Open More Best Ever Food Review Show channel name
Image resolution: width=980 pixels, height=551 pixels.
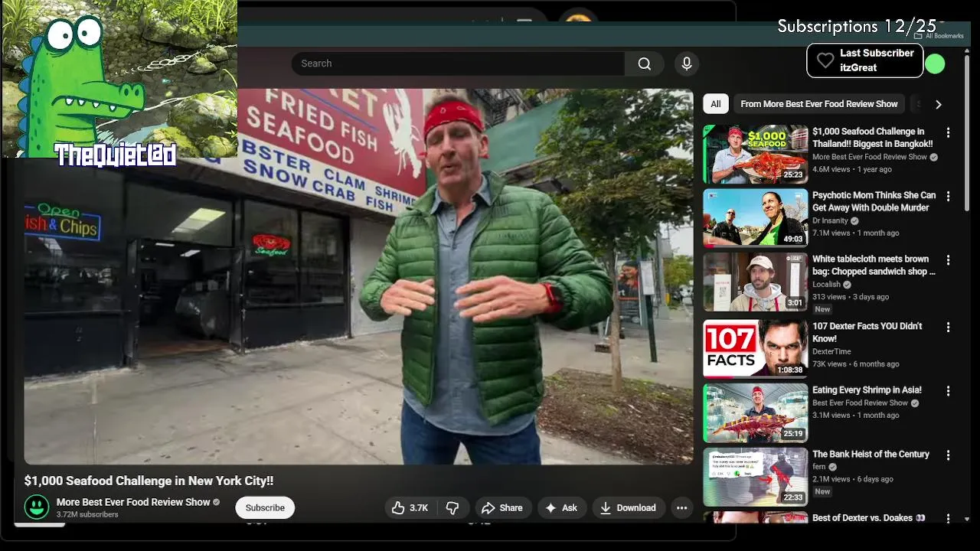pyautogui.click(x=133, y=502)
